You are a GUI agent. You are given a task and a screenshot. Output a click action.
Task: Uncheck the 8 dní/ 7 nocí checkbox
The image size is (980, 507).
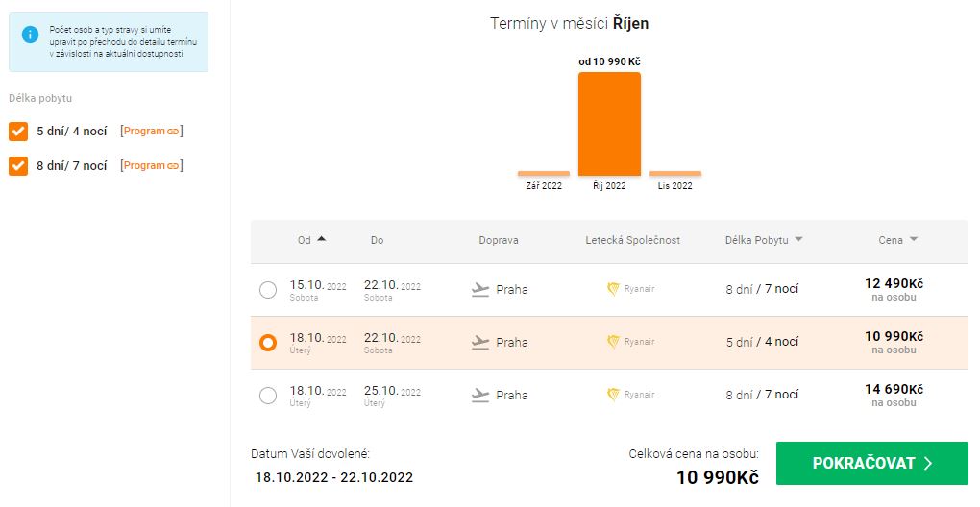click(18, 166)
